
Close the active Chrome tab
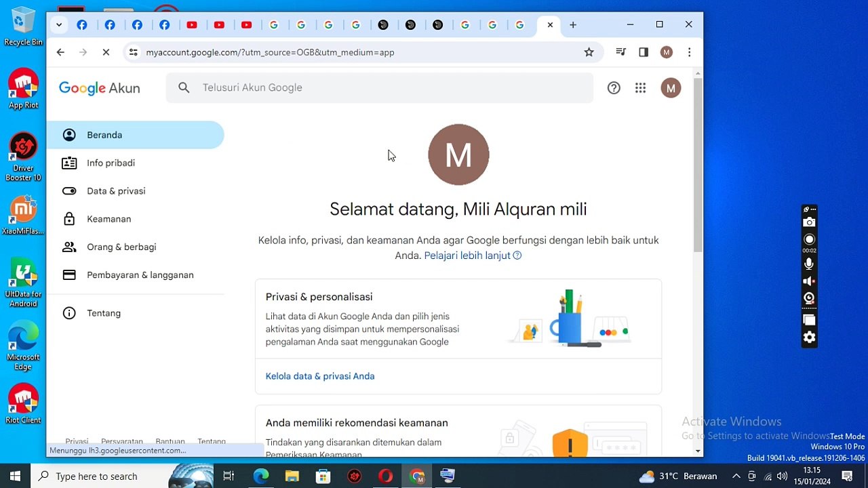tap(550, 25)
